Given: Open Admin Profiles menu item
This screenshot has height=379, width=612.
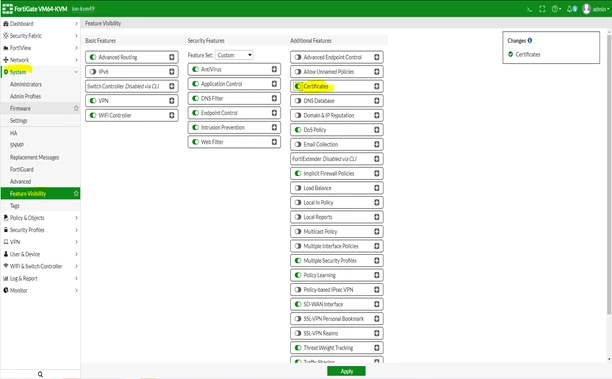Looking at the screenshot, I should tap(25, 96).
